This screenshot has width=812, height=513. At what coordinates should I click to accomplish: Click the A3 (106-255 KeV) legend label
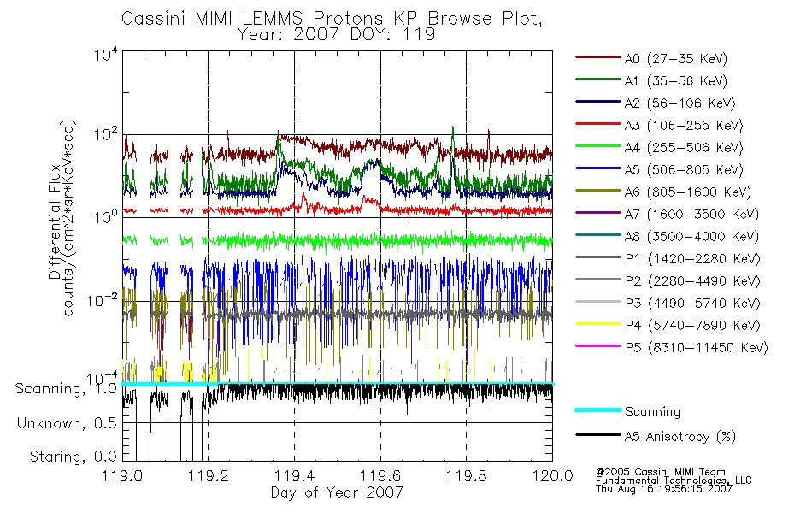coord(684,126)
